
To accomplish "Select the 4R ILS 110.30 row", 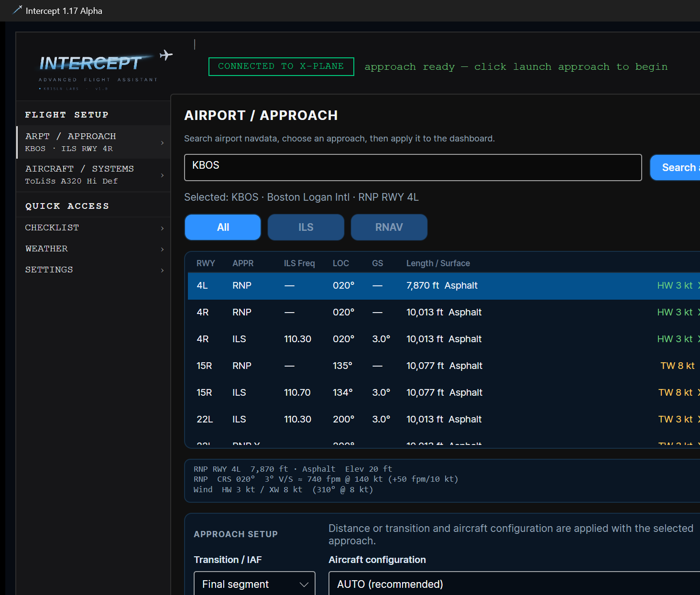I will click(444, 339).
